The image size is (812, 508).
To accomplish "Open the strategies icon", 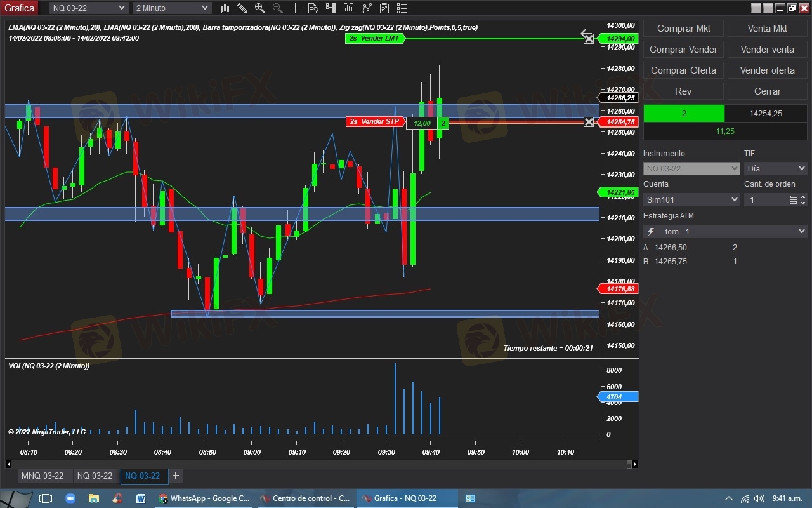I will pyautogui.click(x=367, y=8).
